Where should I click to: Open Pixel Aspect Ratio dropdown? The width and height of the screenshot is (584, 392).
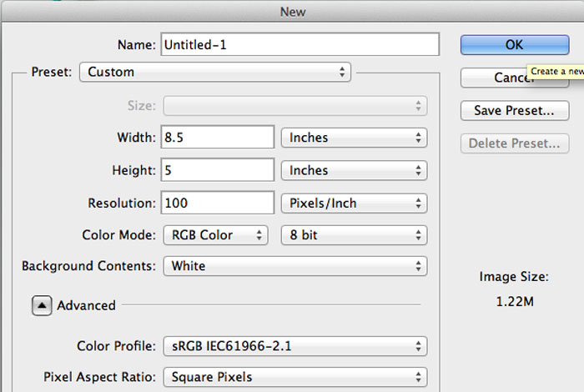[295, 377]
